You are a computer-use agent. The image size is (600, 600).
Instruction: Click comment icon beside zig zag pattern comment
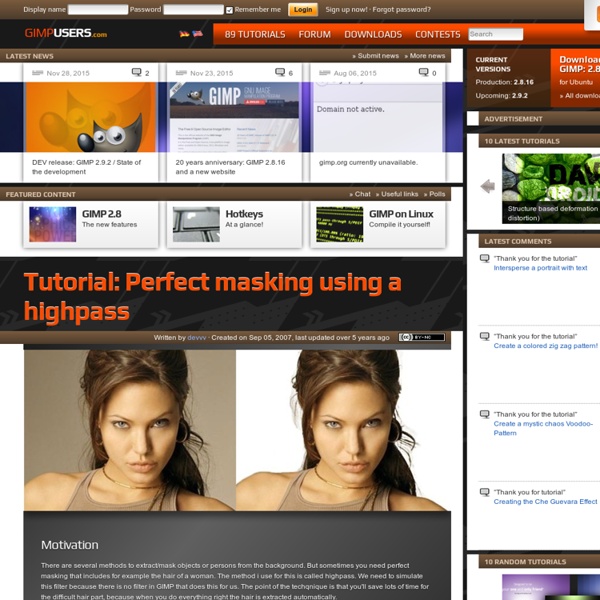484,337
